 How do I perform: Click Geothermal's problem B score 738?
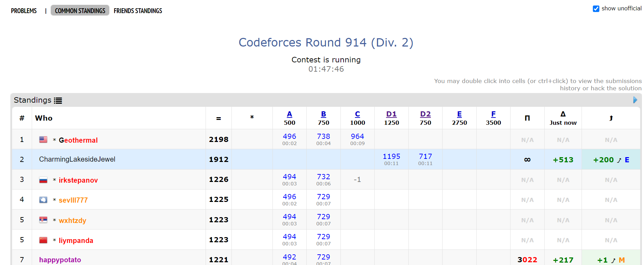point(324,136)
